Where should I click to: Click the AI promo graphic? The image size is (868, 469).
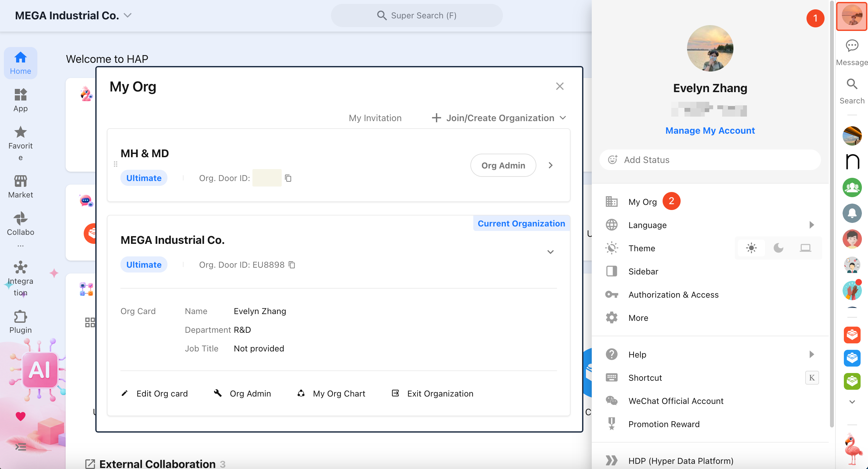(40, 370)
